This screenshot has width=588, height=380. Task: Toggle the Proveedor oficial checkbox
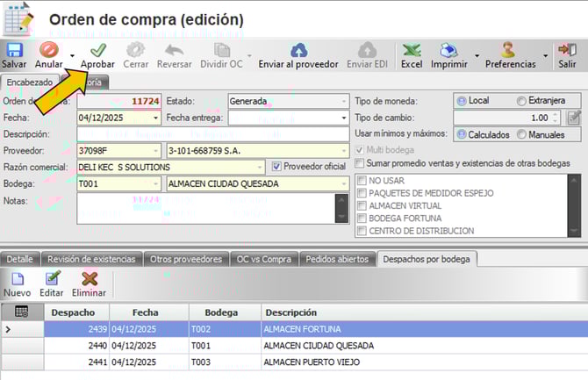tap(277, 167)
